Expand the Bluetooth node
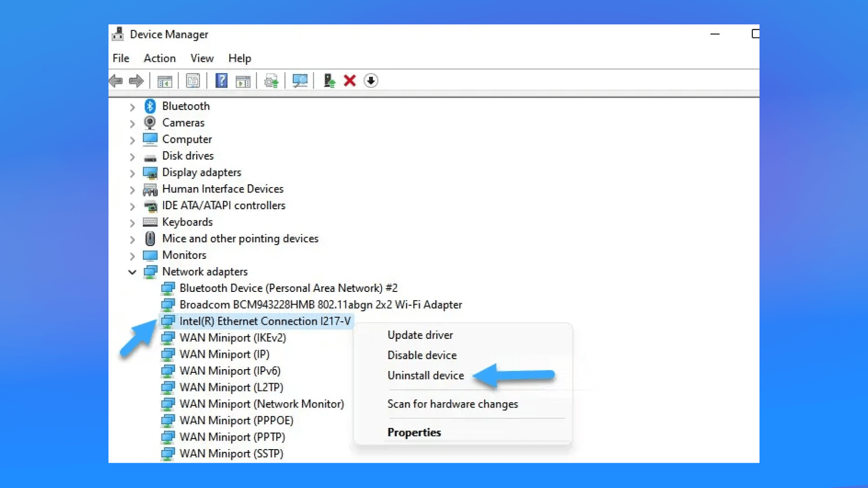868x488 pixels. [132, 107]
